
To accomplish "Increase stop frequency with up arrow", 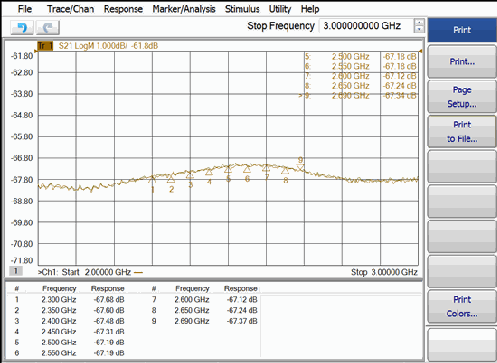I will pos(419,23).
